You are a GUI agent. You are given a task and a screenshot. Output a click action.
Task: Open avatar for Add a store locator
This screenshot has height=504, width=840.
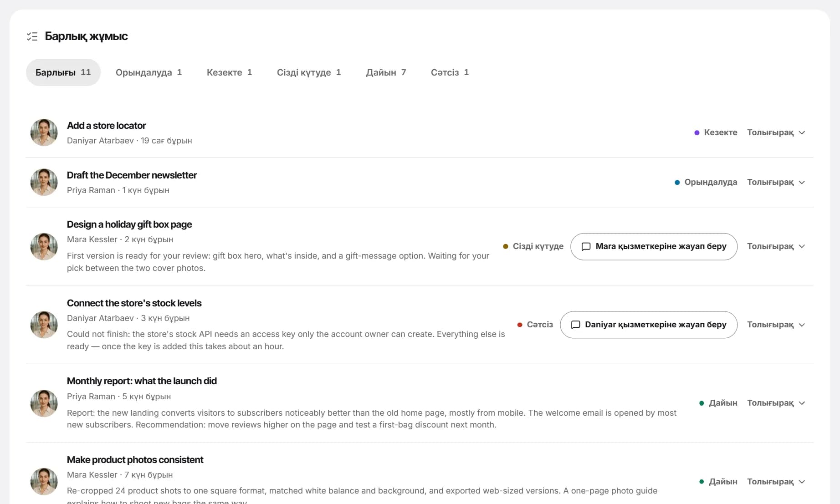[x=44, y=132]
